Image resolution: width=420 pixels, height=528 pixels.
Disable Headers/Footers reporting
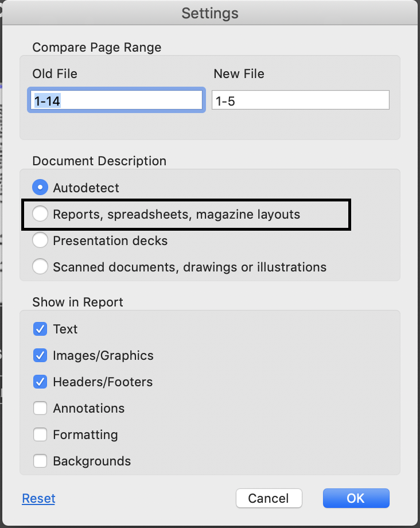[x=40, y=382]
